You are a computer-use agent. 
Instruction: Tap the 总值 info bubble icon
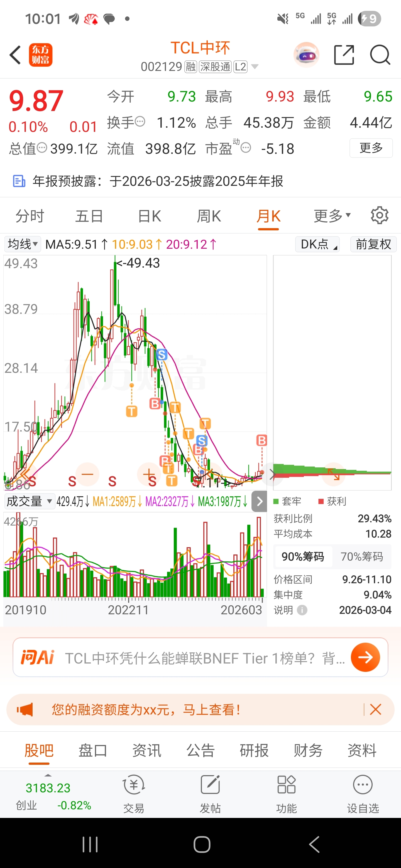coord(42,147)
